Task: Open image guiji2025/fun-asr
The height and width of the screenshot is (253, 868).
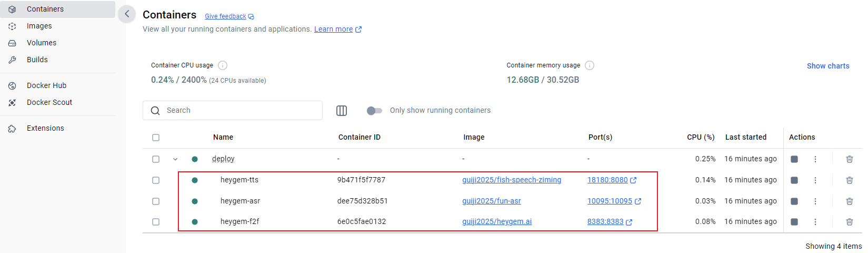Action: coord(492,201)
